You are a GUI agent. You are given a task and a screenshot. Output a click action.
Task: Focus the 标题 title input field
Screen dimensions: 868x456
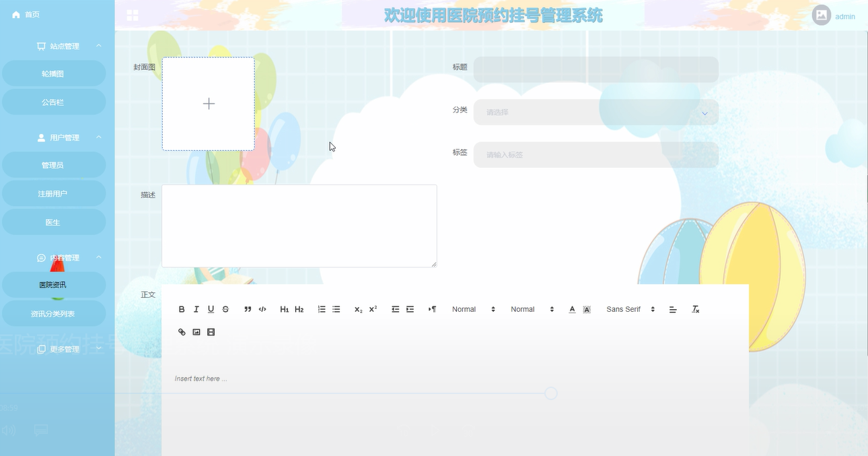[596, 69]
